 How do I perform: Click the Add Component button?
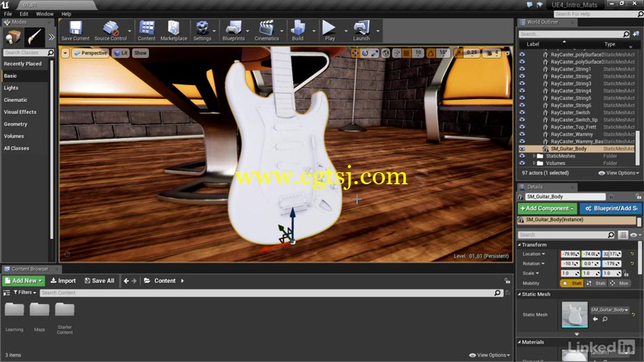click(x=547, y=208)
